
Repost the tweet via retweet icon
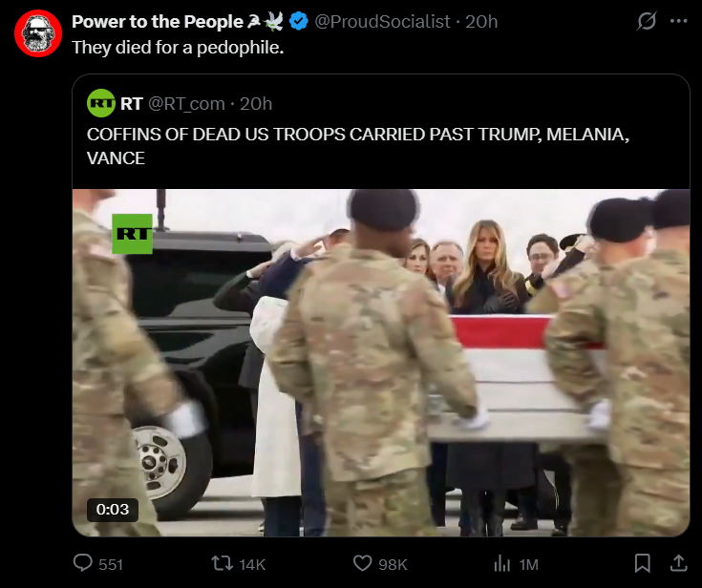click(222, 563)
